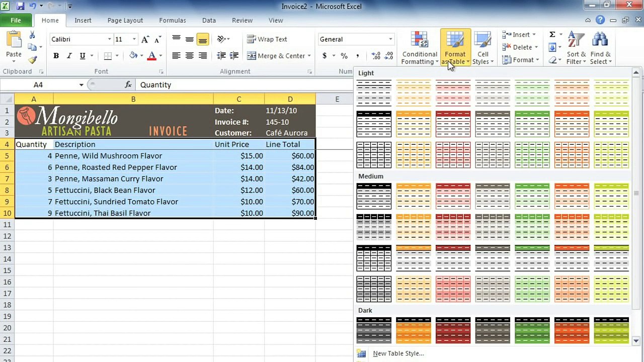Toggle Bottom Align button
The height and width of the screenshot is (362, 644).
(202, 39)
